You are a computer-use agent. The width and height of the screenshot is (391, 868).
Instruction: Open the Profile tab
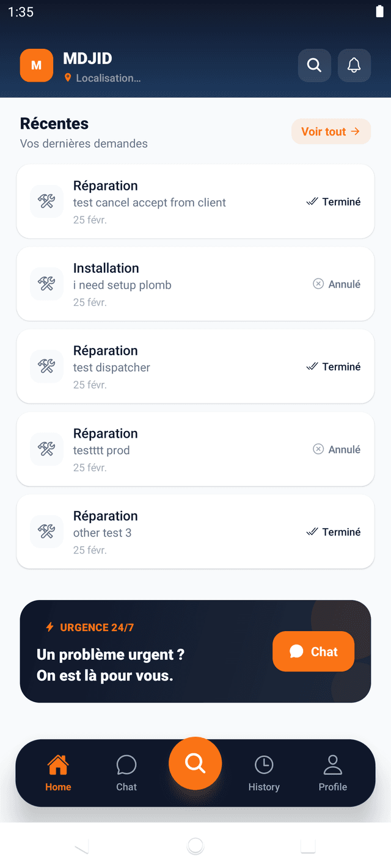(x=332, y=773)
